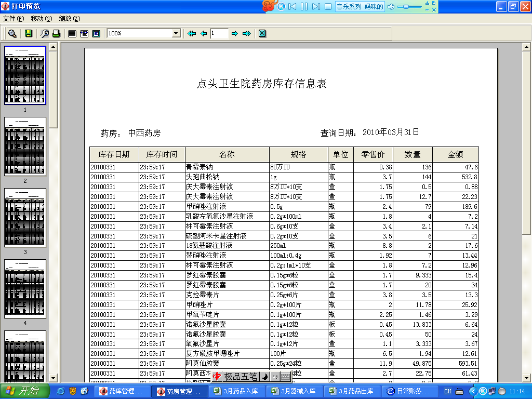
Task: Select page 3 thumbnail
Action: [25, 218]
